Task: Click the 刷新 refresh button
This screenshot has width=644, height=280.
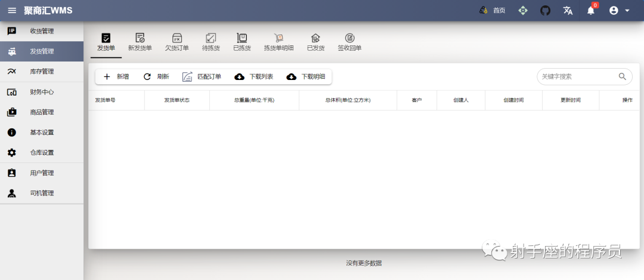Action: tap(156, 76)
